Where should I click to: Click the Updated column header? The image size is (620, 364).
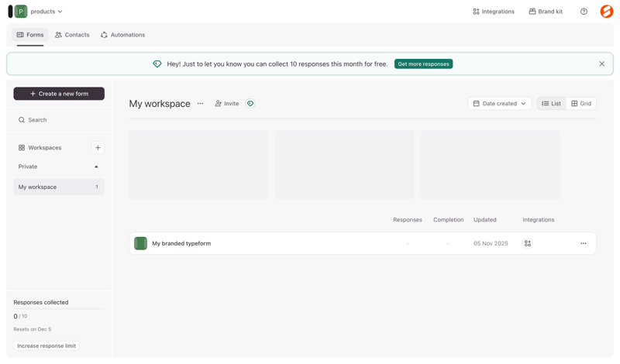(485, 220)
